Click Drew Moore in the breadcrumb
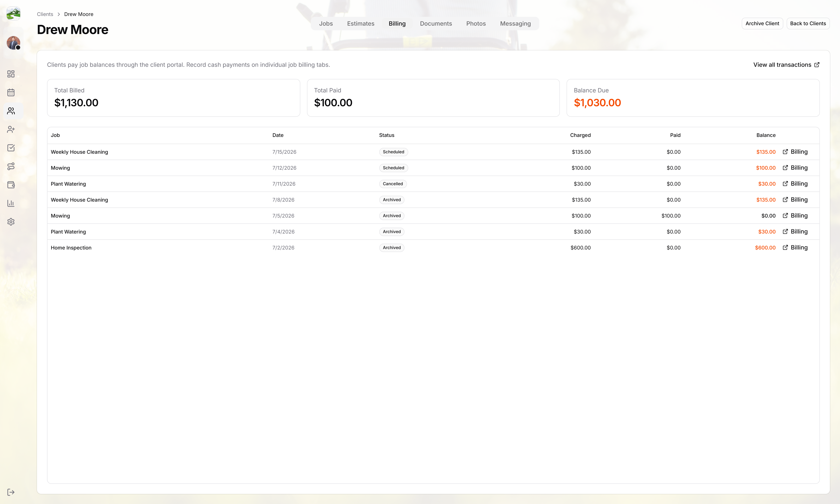Viewport: 840px width, 504px height. (79, 14)
